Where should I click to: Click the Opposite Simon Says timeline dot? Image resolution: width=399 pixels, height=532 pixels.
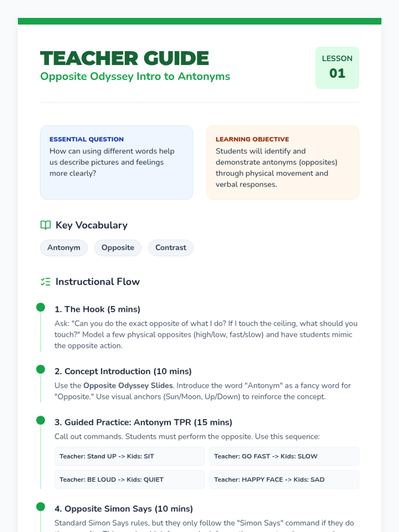pyautogui.click(x=41, y=507)
